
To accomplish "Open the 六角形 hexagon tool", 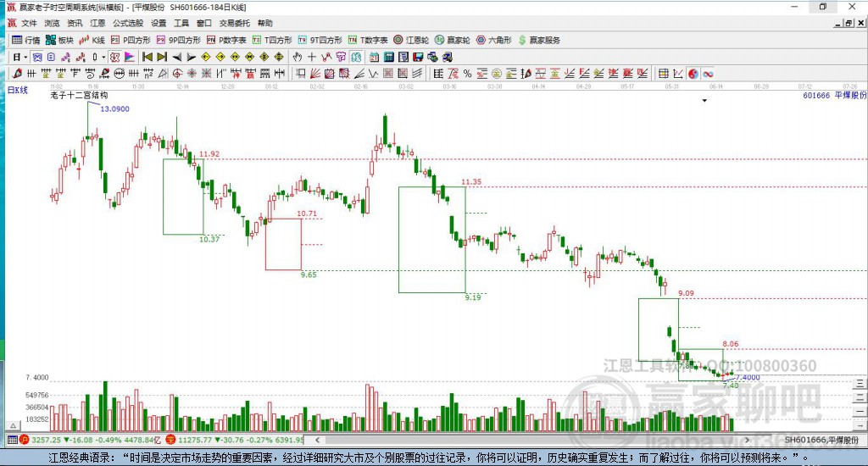I will [x=494, y=40].
